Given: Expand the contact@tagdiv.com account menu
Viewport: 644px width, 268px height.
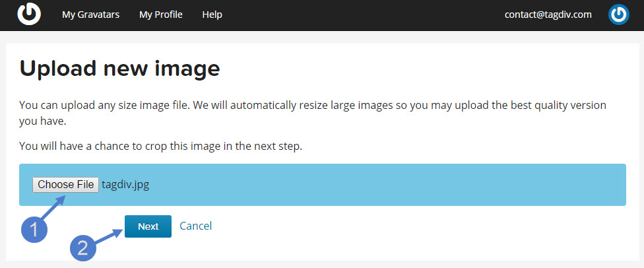Looking at the screenshot, I should point(548,15).
